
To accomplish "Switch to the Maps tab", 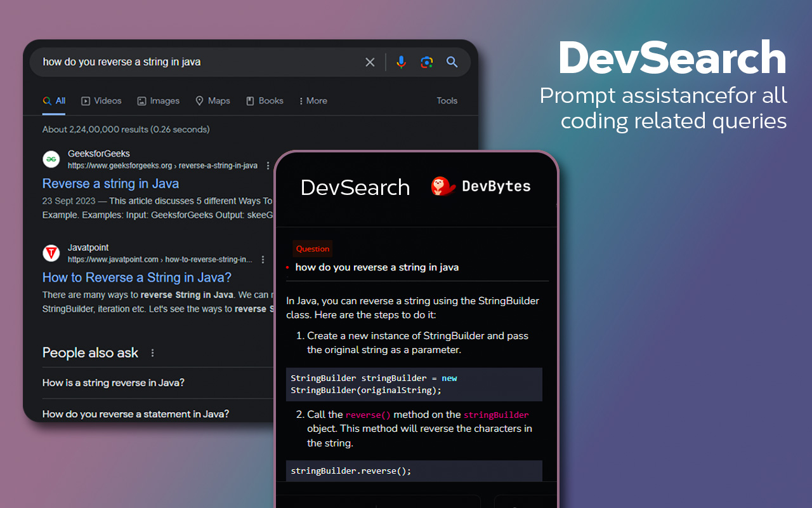I will coord(213,101).
